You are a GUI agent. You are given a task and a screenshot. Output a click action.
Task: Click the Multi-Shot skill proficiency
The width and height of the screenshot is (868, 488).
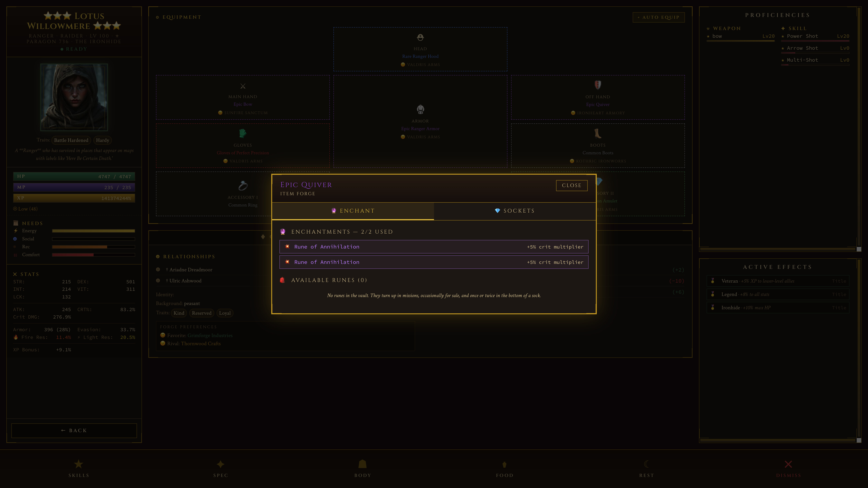tap(815, 61)
